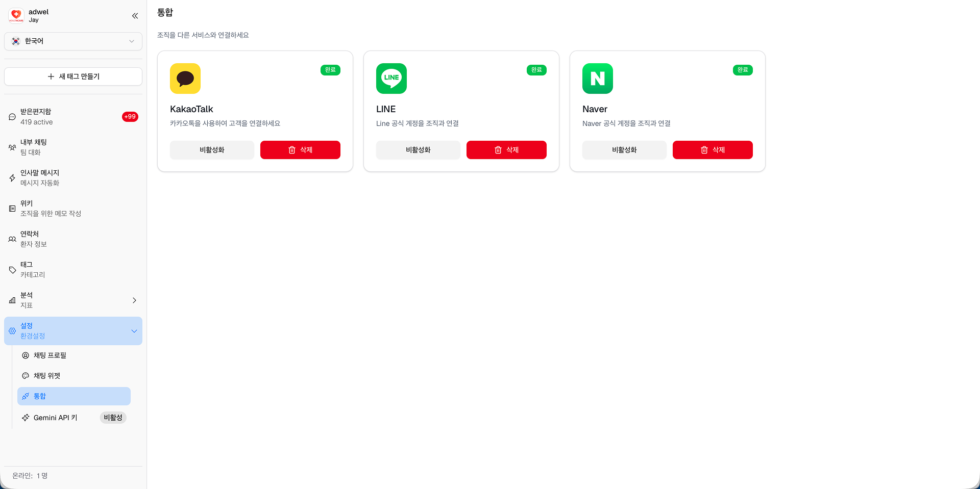Screen dimensions: 980x489
Task: Delete the Naver integration with 삭제
Action: 713,150
